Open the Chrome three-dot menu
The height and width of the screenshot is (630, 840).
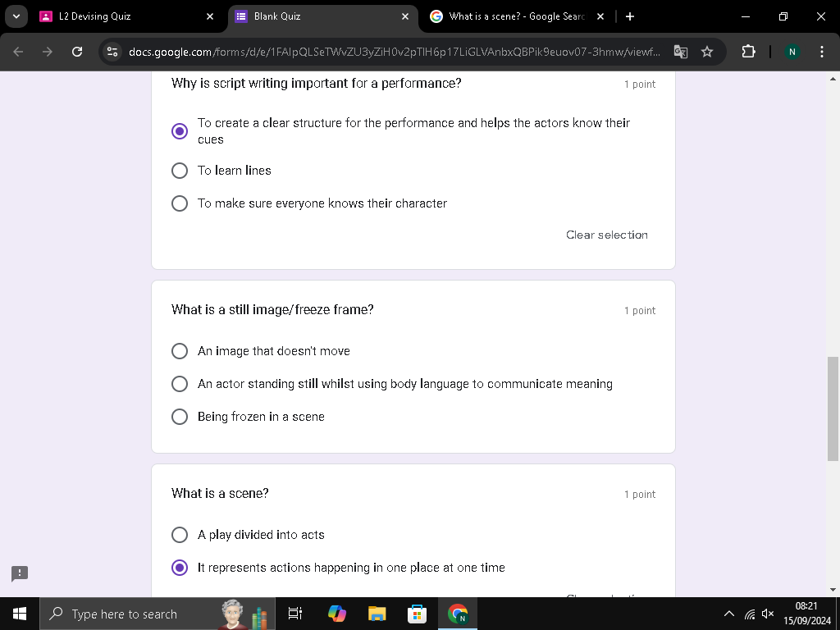(x=822, y=52)
